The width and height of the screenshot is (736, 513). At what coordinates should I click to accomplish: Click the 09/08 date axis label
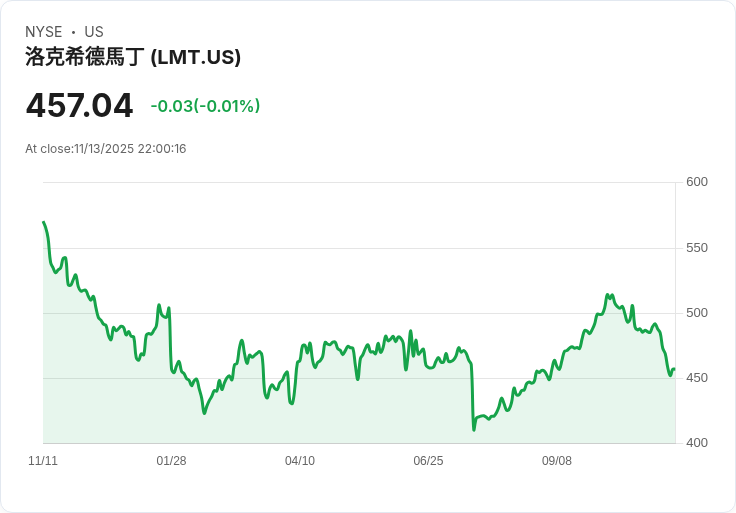point(557,461)
